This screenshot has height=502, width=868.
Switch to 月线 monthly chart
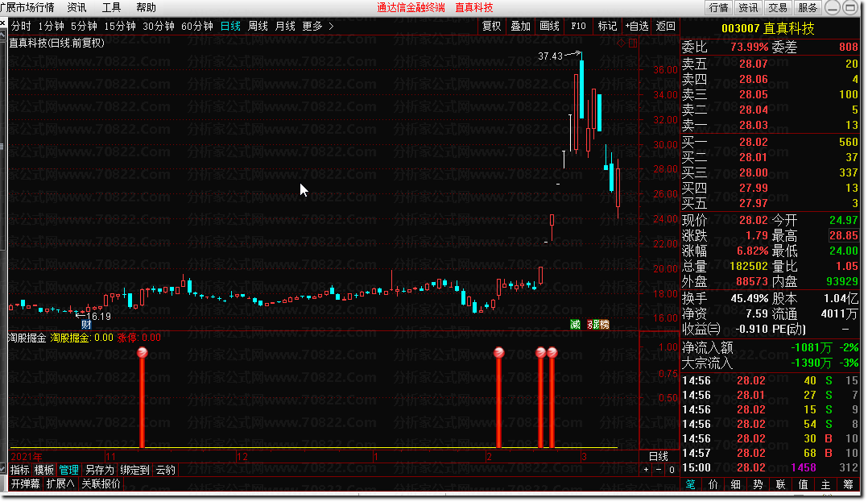pos(284,26)
